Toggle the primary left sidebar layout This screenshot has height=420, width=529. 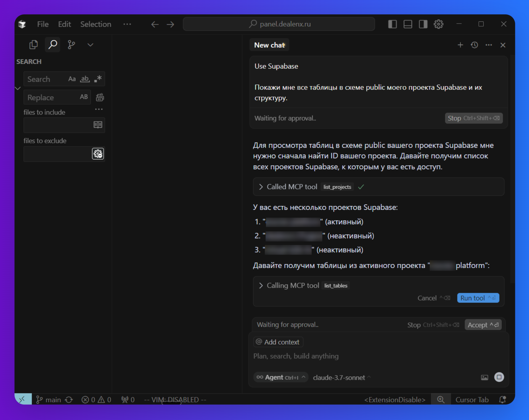(392, 24)
